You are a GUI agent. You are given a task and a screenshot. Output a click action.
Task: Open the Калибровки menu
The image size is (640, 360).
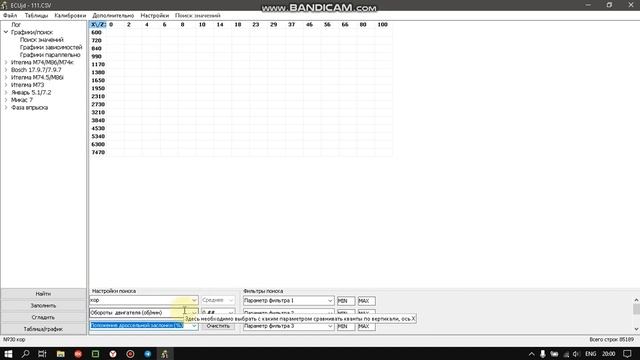(70, 16)
